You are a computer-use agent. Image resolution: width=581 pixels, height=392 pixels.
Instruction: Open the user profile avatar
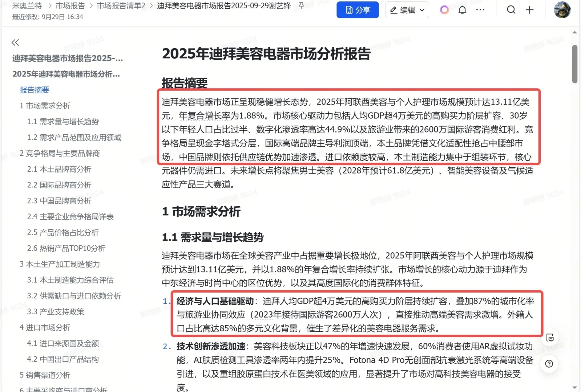point(562,10)
